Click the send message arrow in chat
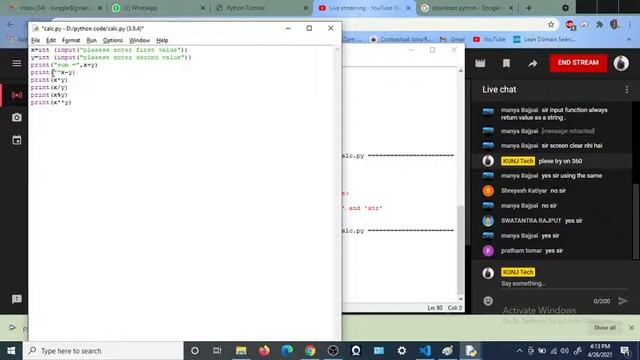This screenshot has height=360, width=640. click(622, 301)
